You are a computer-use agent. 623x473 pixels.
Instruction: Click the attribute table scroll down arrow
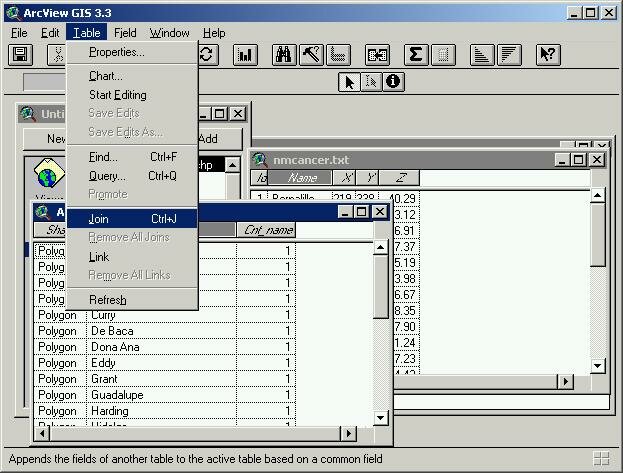pyautogui.click(x=381, y=417)
